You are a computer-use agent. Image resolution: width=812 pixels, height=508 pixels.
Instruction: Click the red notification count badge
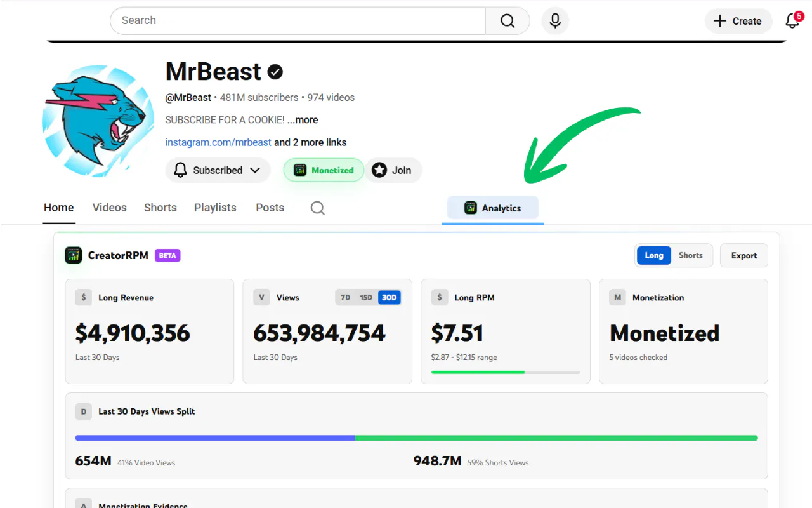point(799,17)
